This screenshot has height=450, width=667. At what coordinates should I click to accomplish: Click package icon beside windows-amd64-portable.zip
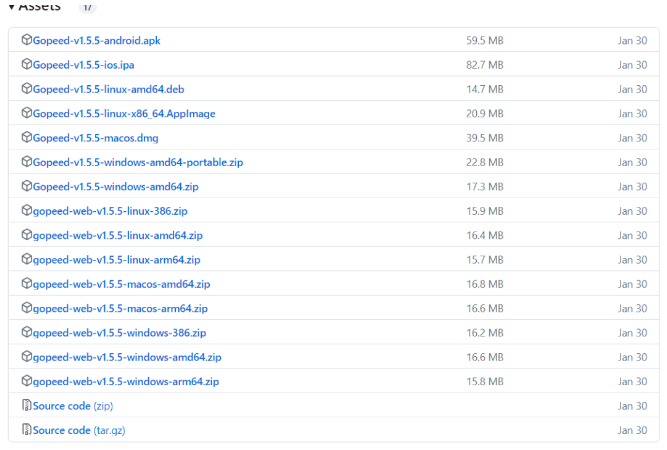26,161
